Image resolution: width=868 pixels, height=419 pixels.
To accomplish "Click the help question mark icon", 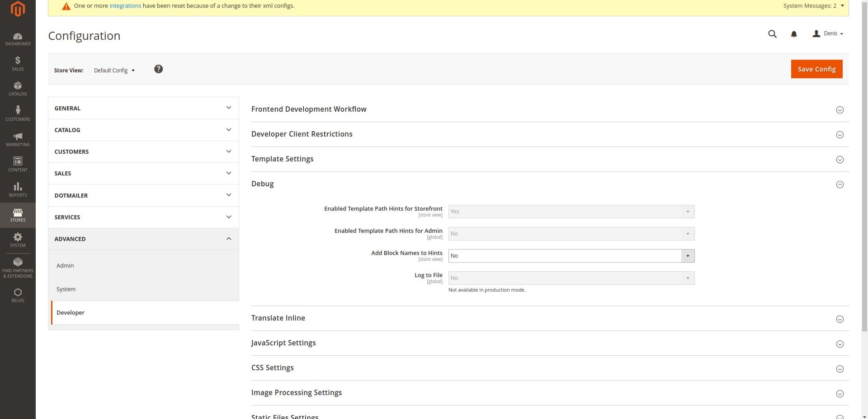I will tap(158, 69).
